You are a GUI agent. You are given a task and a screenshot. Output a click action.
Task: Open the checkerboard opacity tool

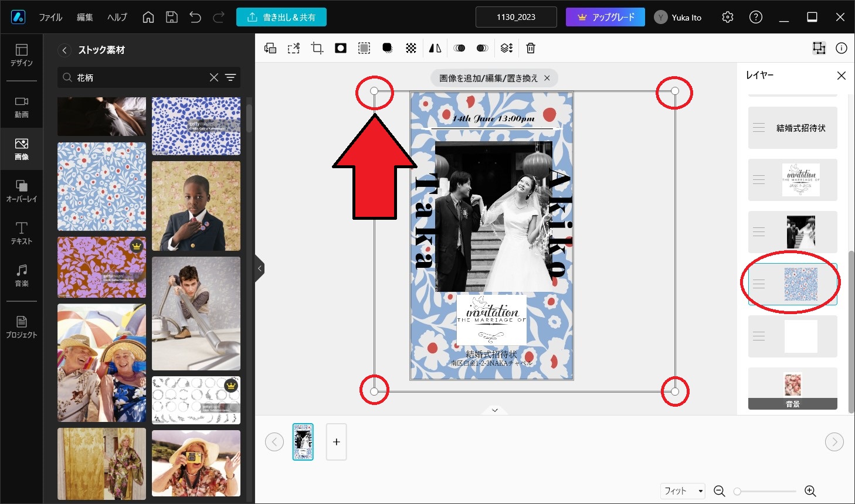pyautogui.click(x=411, y=48)
